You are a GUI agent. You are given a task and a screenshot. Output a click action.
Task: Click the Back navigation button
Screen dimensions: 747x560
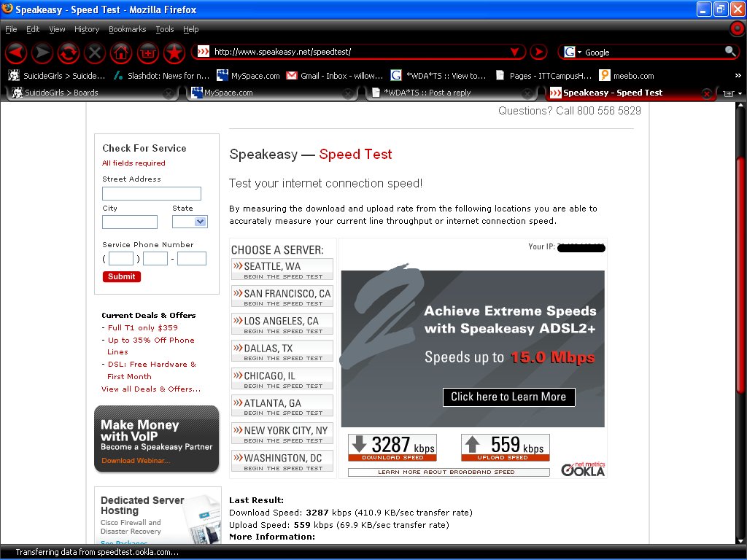pos(16,52)
